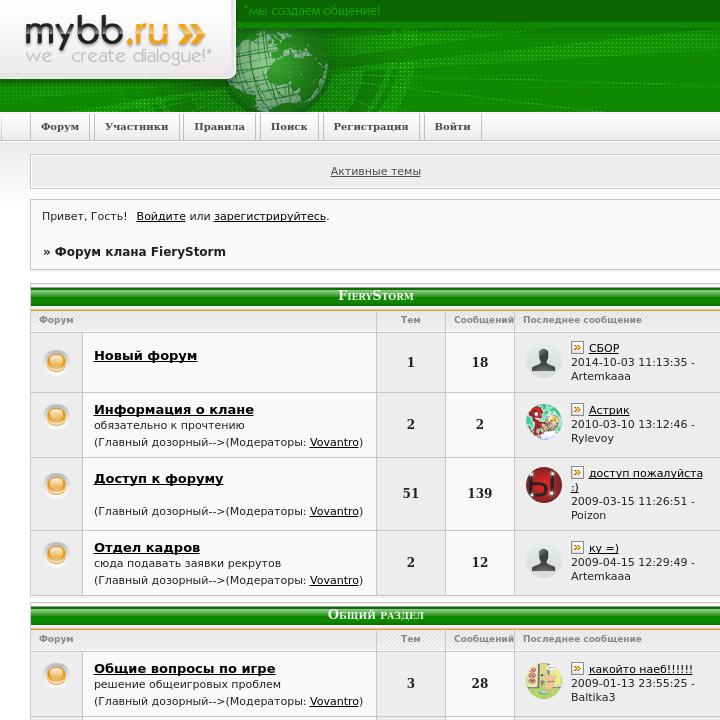Click Baltika3's avatar image
This screenshot has width=720, height=720.
point(544,681)
